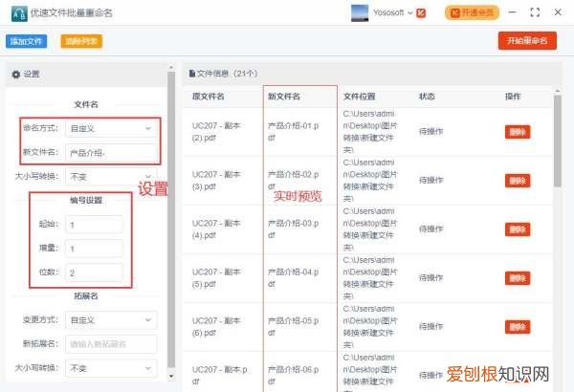Click the settings panel scroll down arrow
The image size is (574, 392).
(x=171, y=376)
